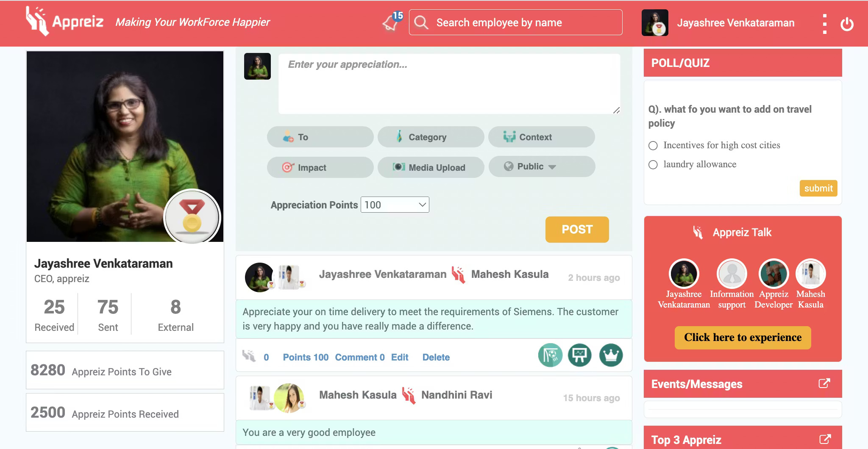The image size is (868, 449).
Task: Click the crown badge icon on first post
Action: tap(611, 355)
